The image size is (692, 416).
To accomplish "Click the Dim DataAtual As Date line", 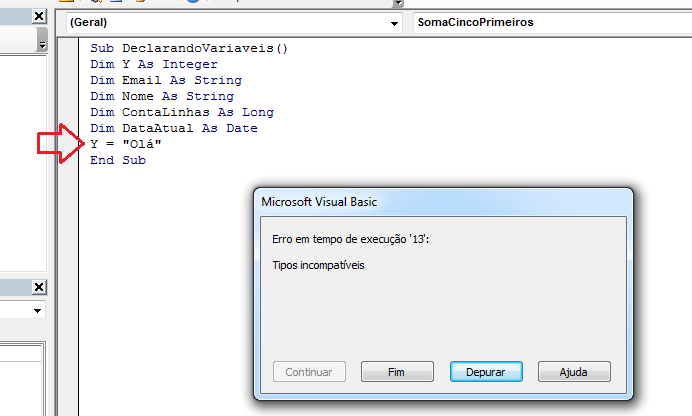I will tap(173, 128).
